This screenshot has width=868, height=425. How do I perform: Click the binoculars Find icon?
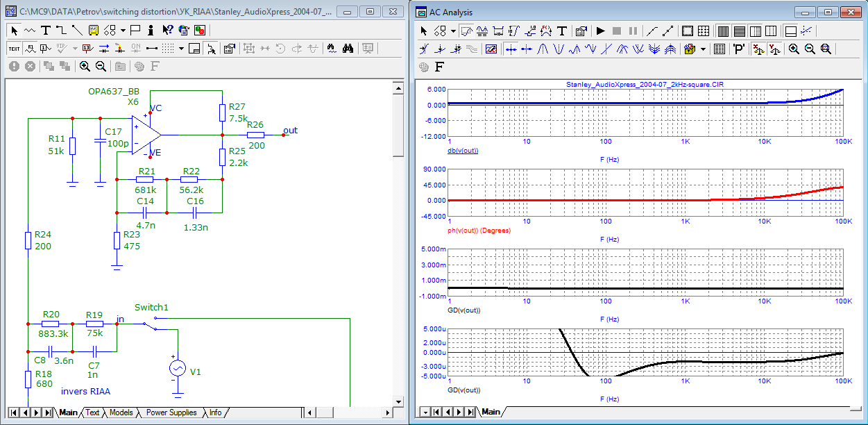pos(349,48)
